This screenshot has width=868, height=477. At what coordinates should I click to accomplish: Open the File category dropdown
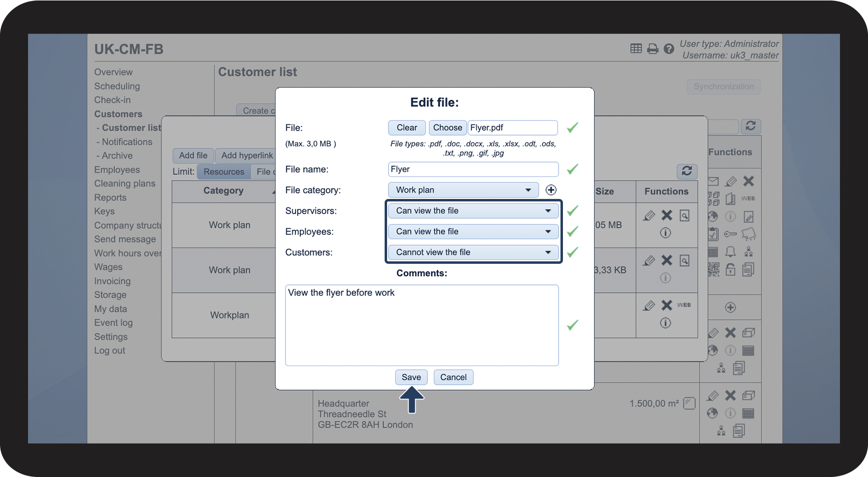pos(463,190)
